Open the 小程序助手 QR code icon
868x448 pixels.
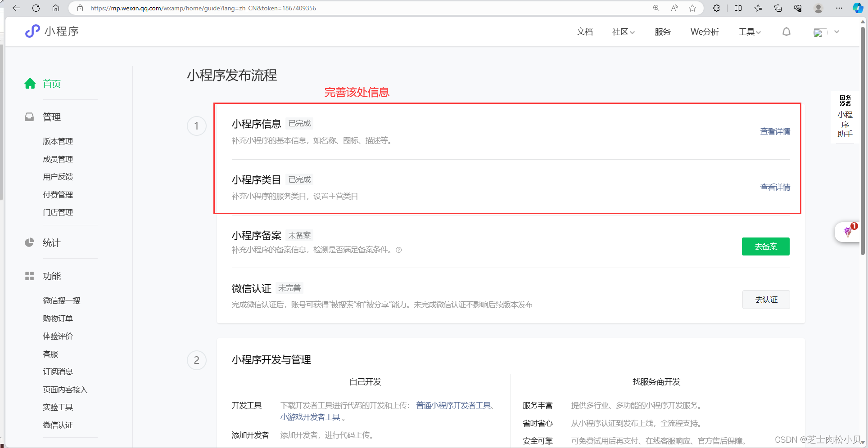coord(845,100)
